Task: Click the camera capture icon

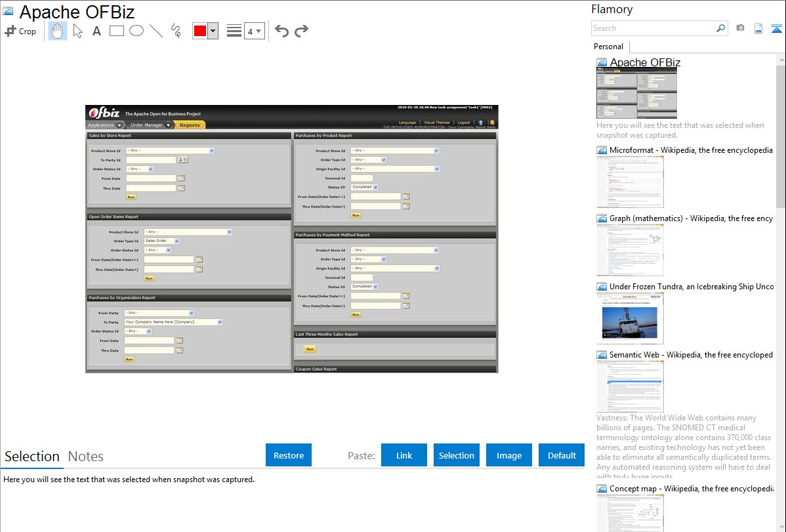Action: click(740, 28)
